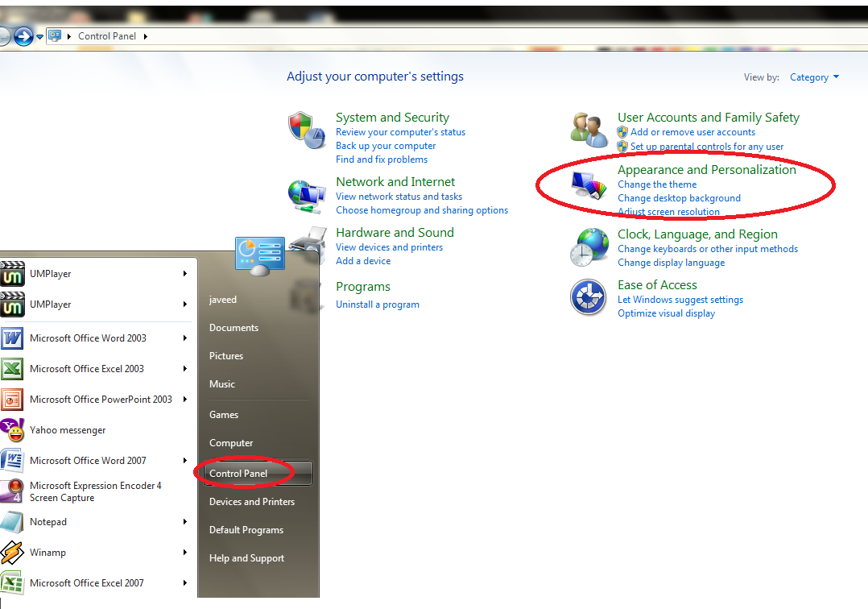Expand the Notepad submenu arrow
Screen dimensions: 868x609
[185, 521]
